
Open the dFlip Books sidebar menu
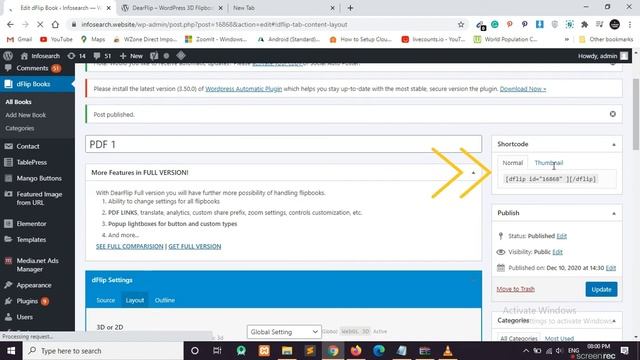click(x=33, y=84)
